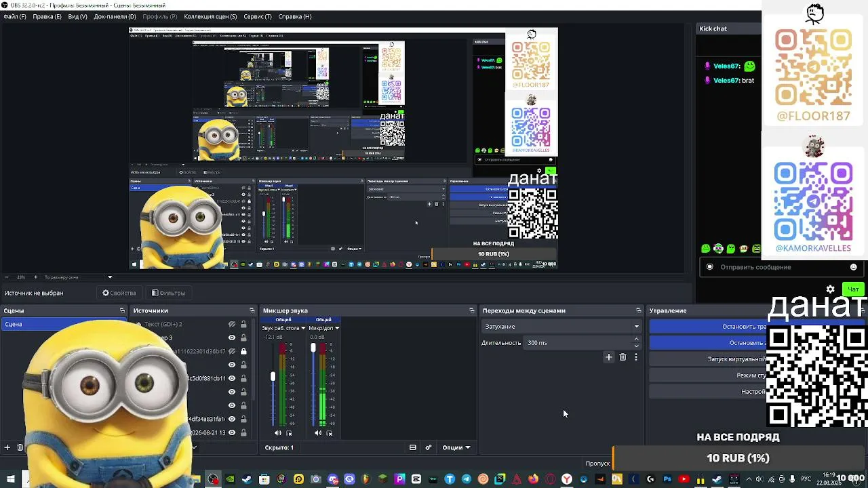The height and width of the screenshot is (488, 868).
Task: Add a new scene transition
Action: click(x=609, y=357)
